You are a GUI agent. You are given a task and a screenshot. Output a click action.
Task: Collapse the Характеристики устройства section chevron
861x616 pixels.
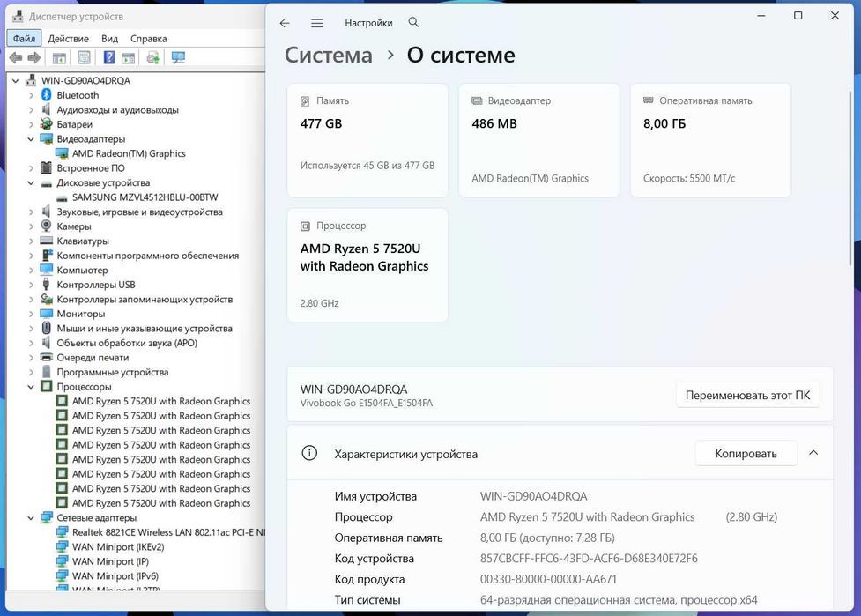pyautogui.click(x=813, y=453)
